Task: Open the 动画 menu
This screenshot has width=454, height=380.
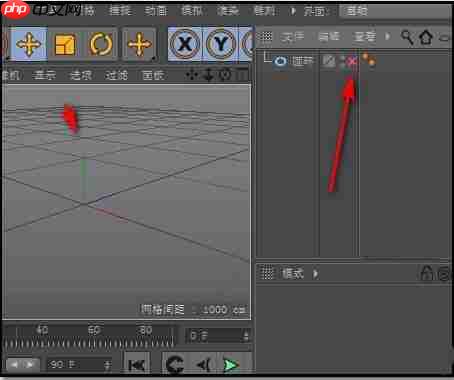Action: (156, 11)
